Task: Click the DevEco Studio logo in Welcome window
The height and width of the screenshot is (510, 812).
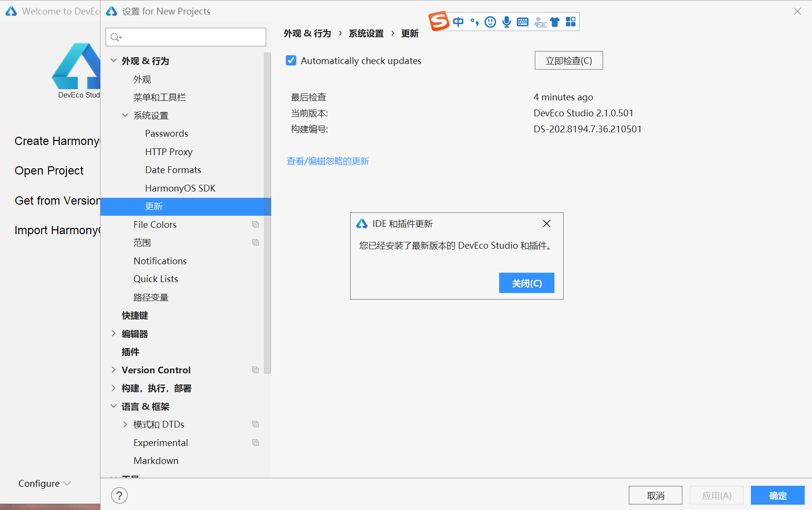Action: [x=76, y=66]
